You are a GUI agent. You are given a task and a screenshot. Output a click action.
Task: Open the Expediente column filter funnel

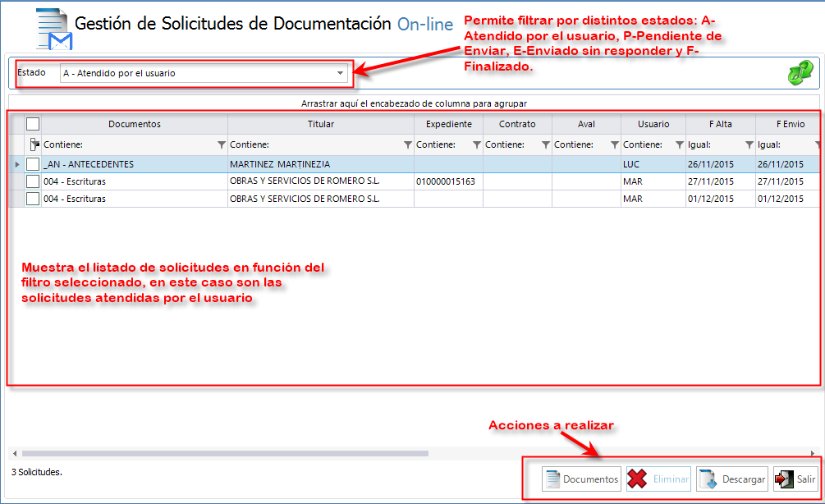click(x=477, y=144)
